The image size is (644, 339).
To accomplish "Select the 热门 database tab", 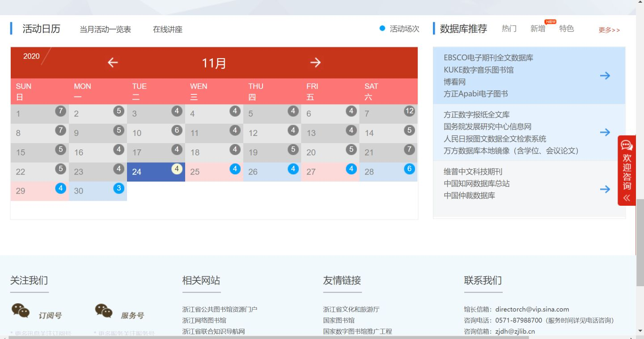I will [x=509, y=29].
